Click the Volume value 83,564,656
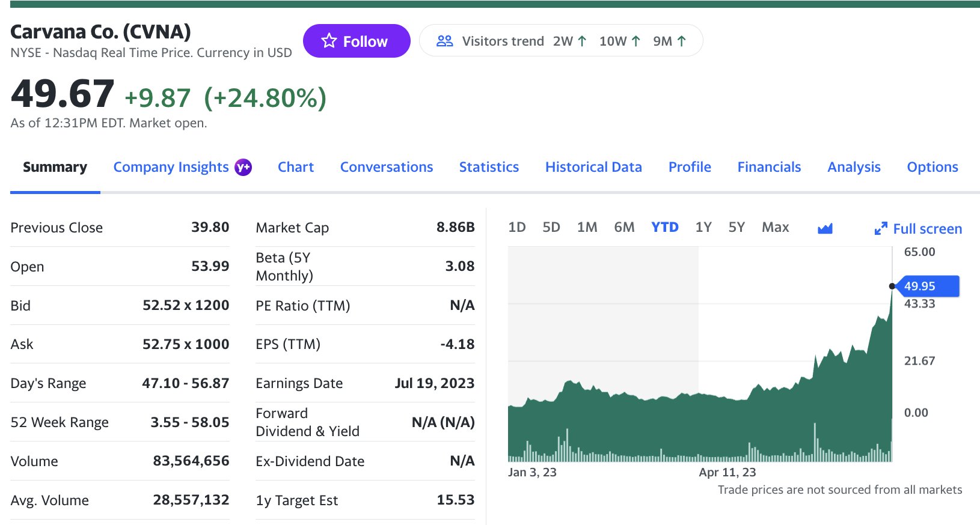Image resolution: width=980 pixels, height=525 pixels. (x=191, y=461)
